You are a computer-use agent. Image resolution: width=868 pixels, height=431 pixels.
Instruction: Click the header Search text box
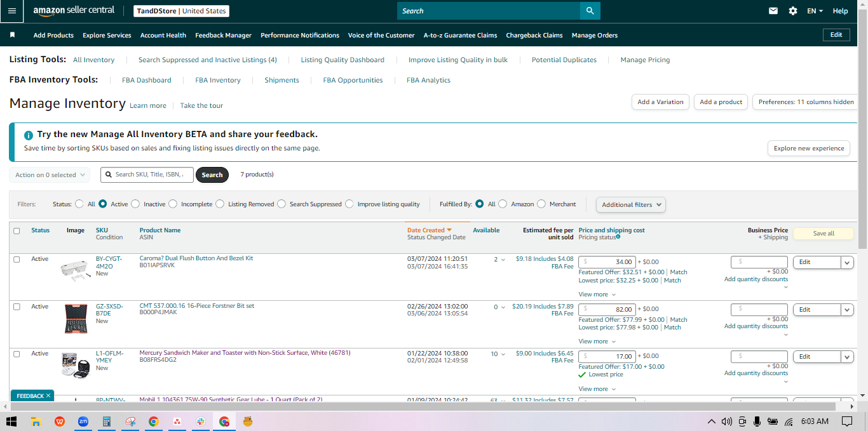[x=489, y=11]
